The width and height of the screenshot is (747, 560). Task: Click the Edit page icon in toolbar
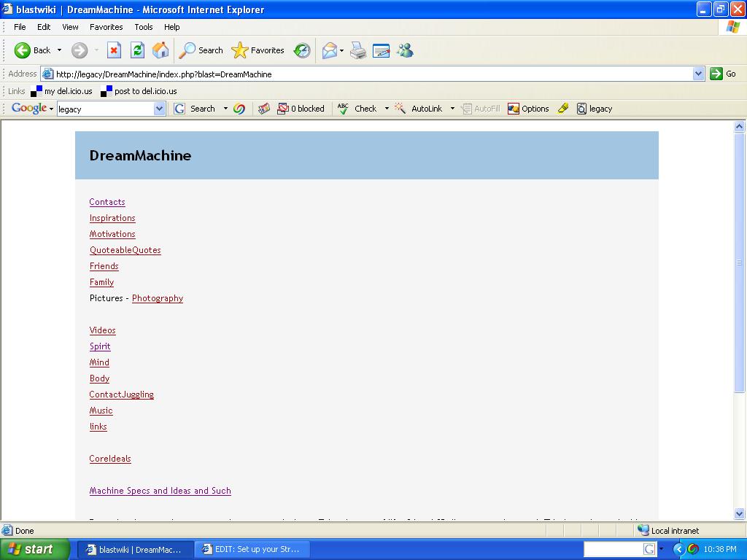[x=381, y=50]
